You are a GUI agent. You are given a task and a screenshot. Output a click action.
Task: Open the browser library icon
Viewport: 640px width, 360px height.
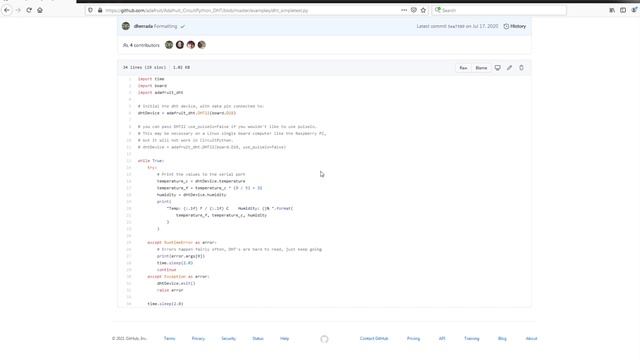click(x=612, y=10)
